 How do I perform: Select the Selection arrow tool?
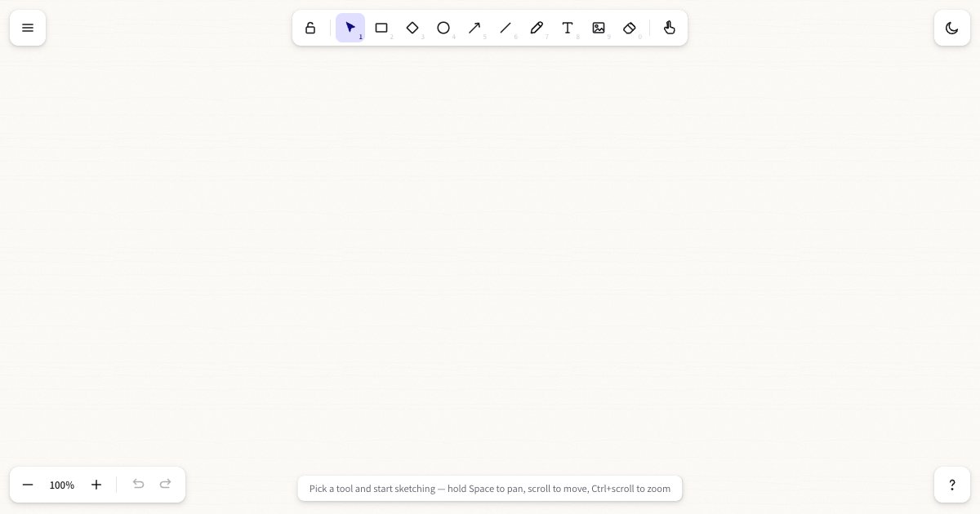click(350, 28)
